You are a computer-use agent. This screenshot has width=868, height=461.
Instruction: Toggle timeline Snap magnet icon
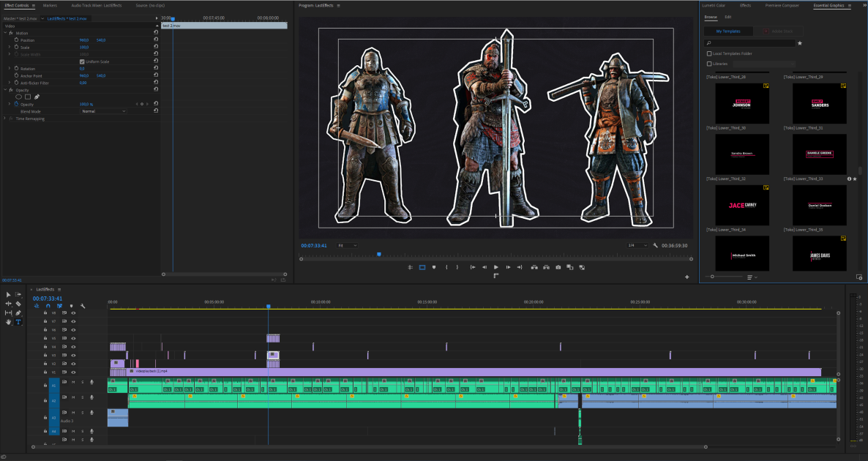(x=48, y=305)
